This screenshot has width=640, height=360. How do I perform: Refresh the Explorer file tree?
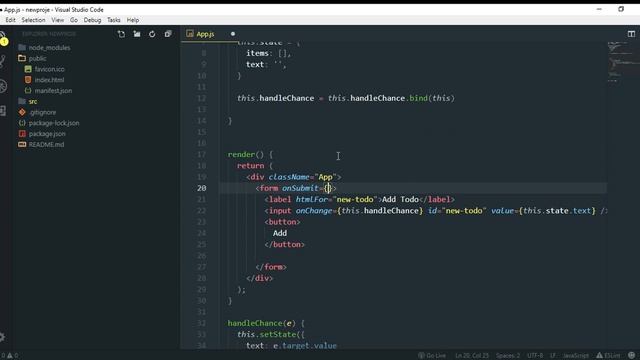[152, 34]
